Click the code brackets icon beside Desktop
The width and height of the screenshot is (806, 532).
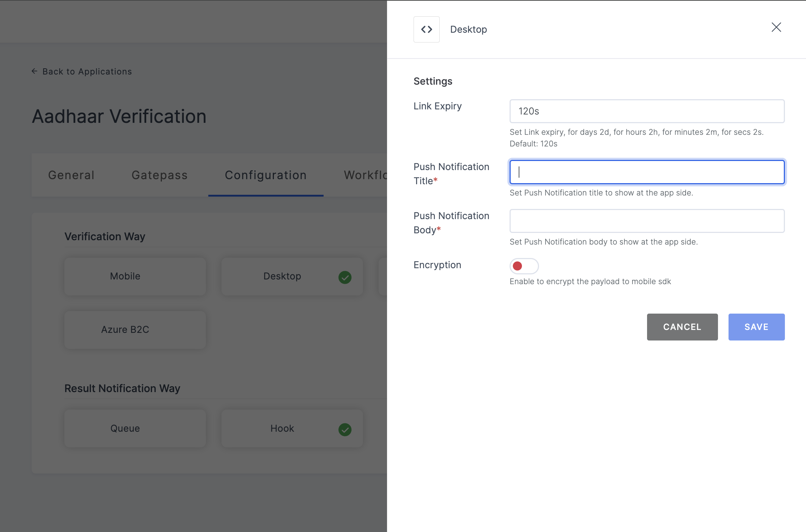pos(426,29)
